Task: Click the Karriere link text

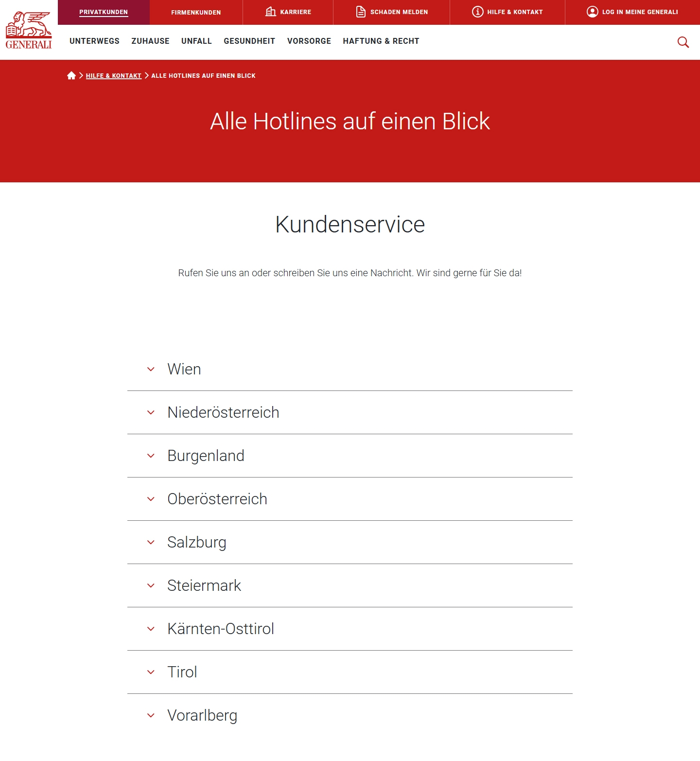Action: coord(296,12)
